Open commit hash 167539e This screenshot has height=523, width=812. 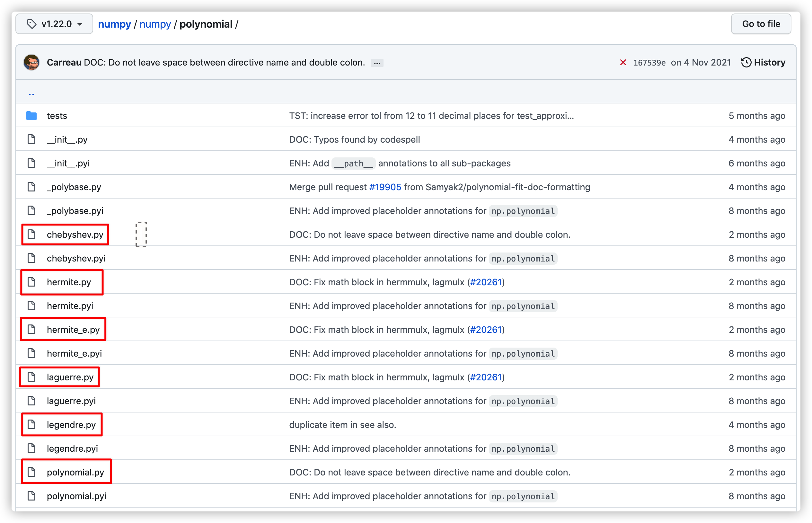tap(649, 63)
